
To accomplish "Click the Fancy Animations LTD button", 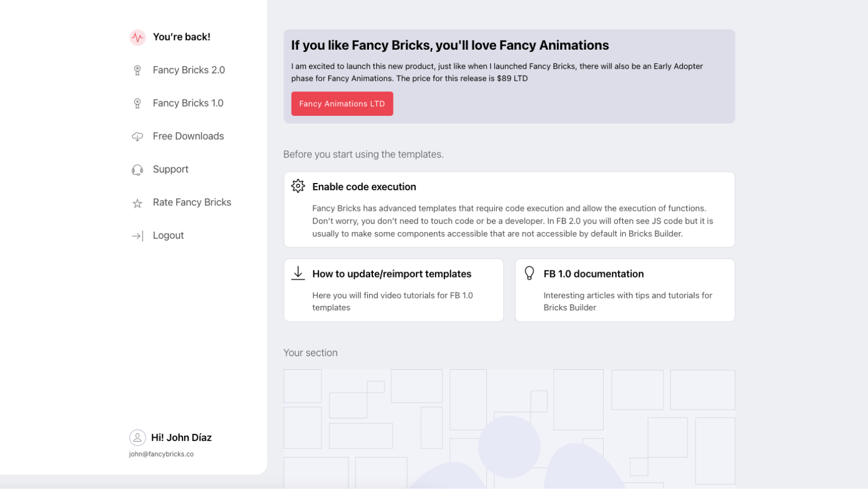I will pyautogui.click(x=342, y=104).
